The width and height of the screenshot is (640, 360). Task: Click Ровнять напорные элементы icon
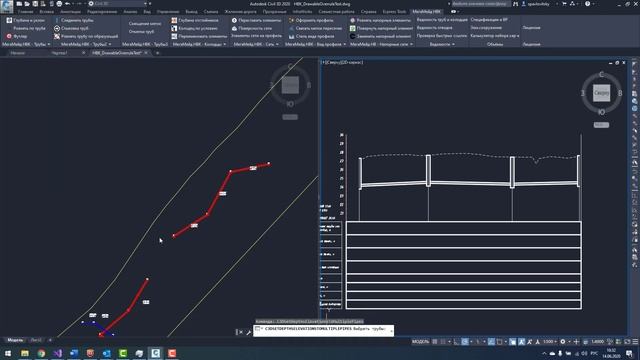353,20
